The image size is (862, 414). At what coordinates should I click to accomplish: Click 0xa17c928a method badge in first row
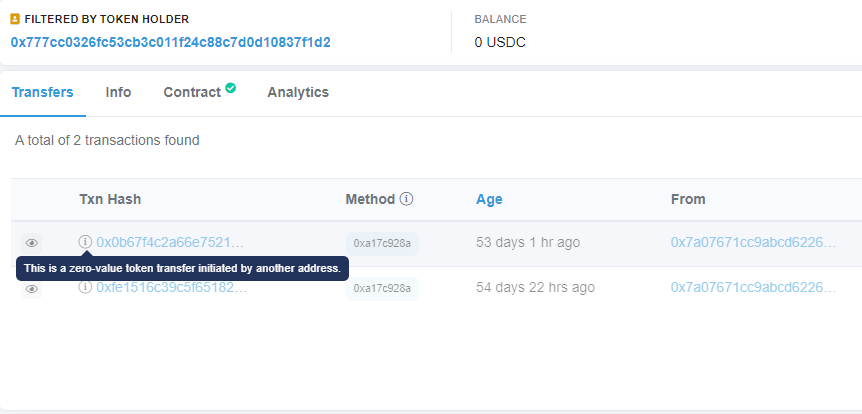click(x=383, y=244)
